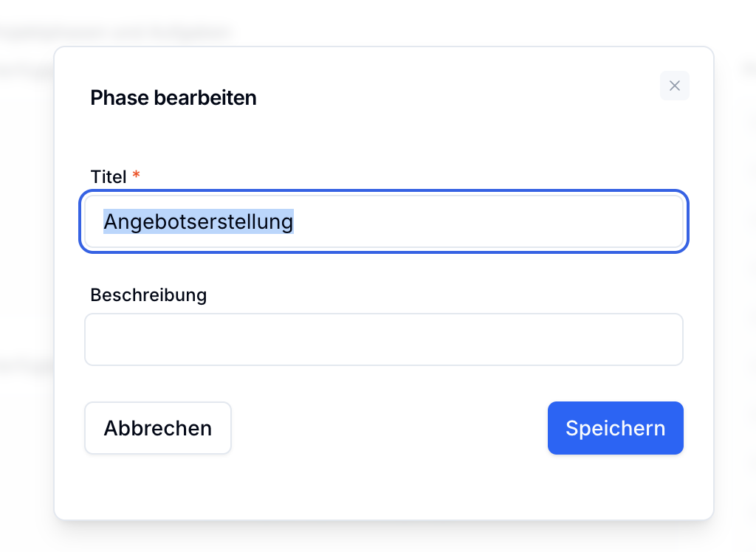Click the highlighted text Angebotserstellung

pos(198,221)
